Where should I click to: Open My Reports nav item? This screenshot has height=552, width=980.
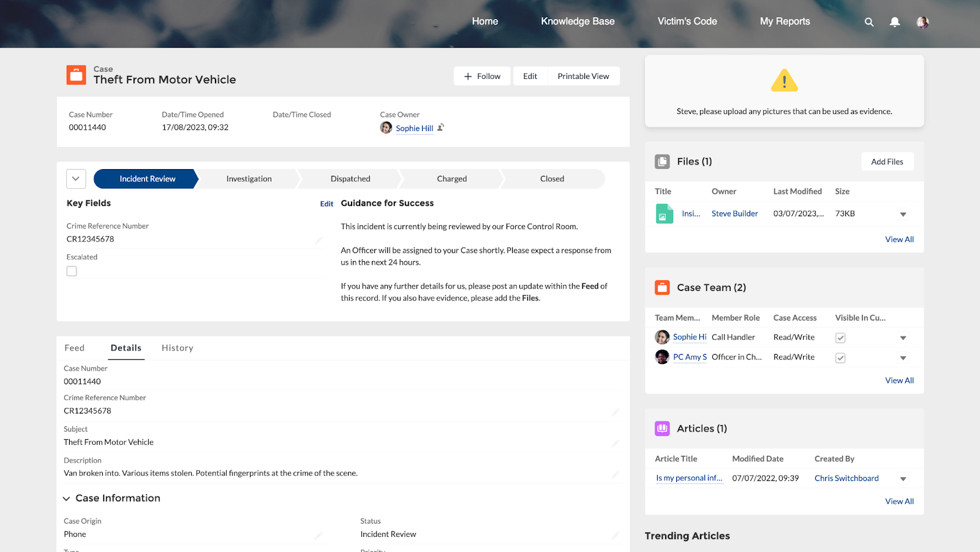[785, 21]
